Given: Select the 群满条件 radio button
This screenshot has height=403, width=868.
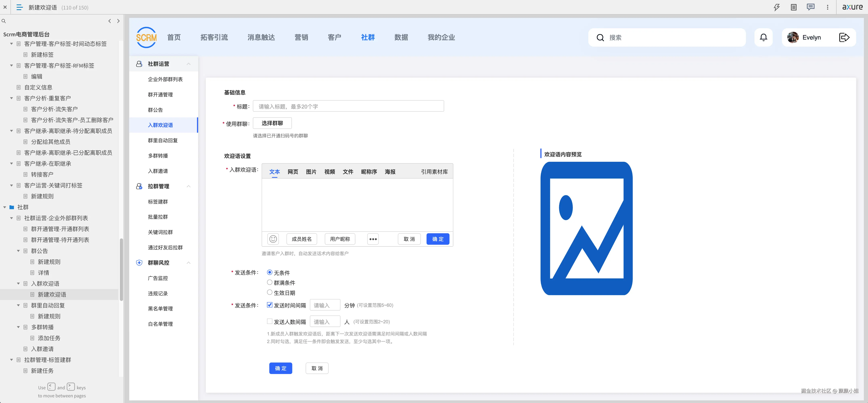Looking at the screenshot, I should (270, 282).
